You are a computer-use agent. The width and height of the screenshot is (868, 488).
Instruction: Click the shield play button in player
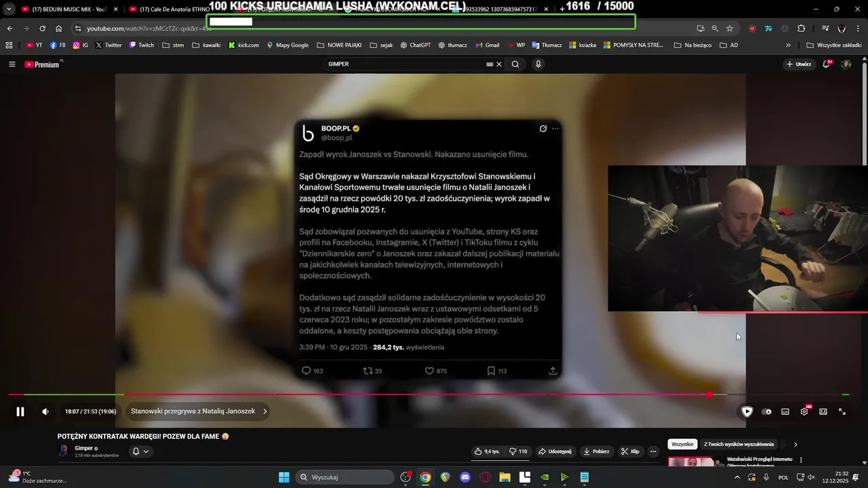[x=747, y=411]
